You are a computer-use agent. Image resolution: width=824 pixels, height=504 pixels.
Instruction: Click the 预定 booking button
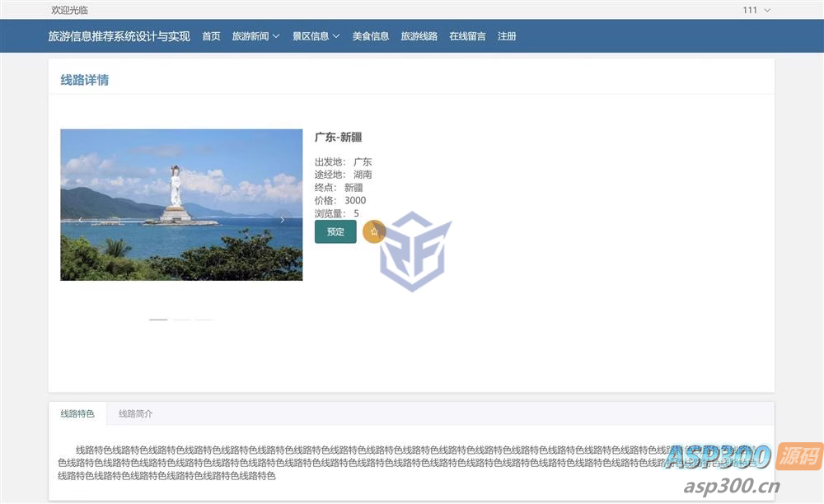point(335,231)
